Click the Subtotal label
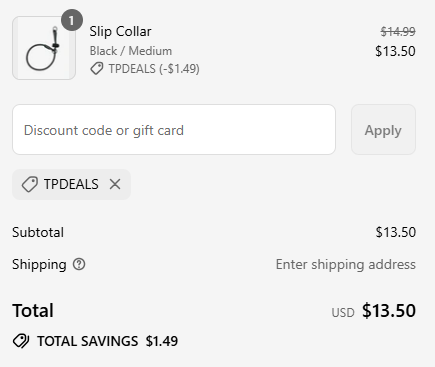This screenshot has height=367, width=435. (38, 232)
